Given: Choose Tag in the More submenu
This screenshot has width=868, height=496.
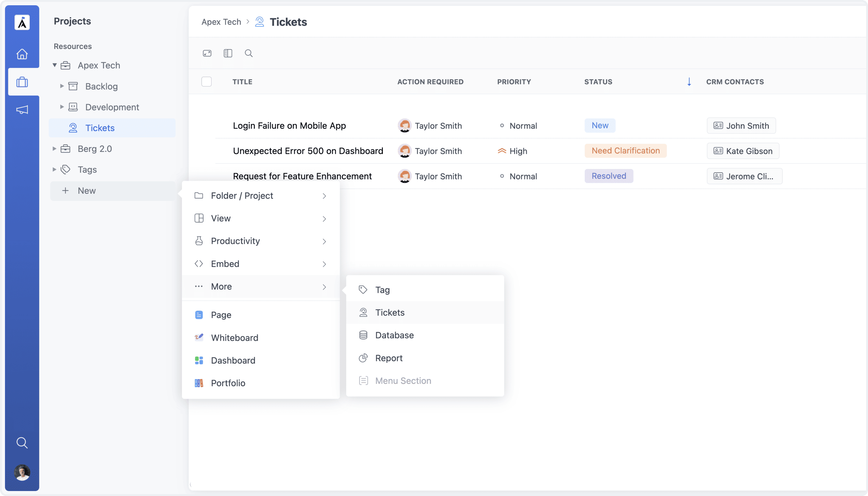Looking at the screenshot, I should pos(425,290).
